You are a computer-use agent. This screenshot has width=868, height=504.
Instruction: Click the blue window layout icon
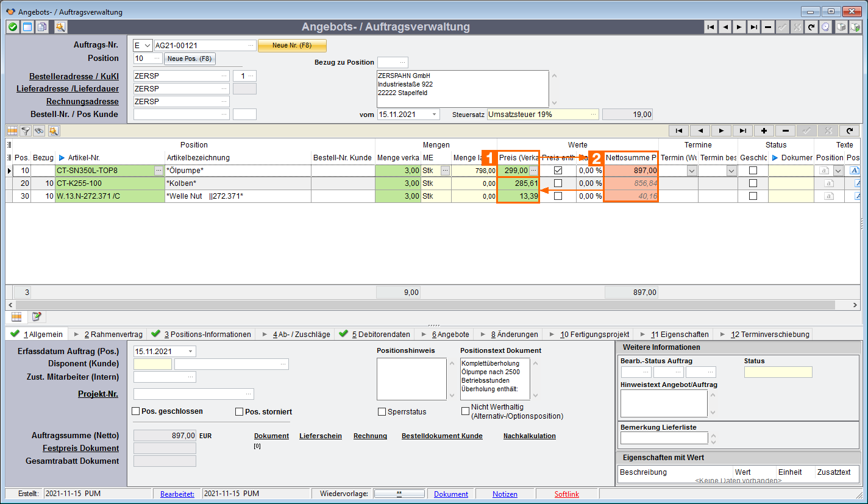(27, 27)
